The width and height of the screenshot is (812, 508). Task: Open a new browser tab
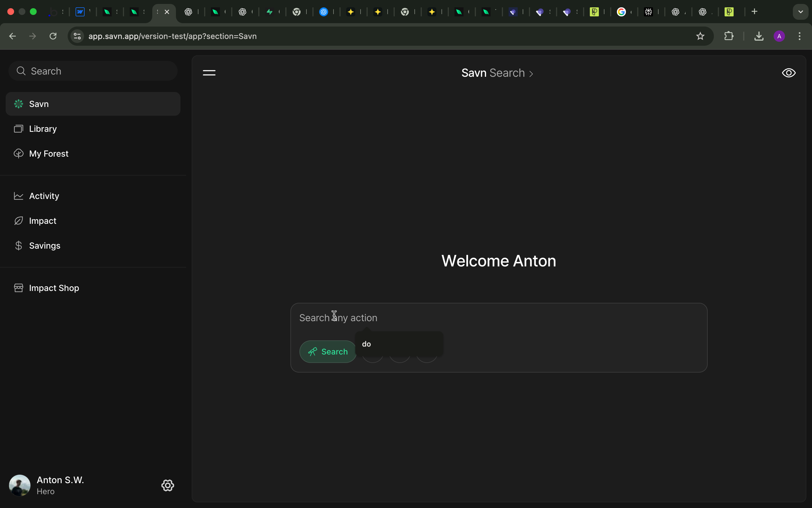(x=754, y=12)
